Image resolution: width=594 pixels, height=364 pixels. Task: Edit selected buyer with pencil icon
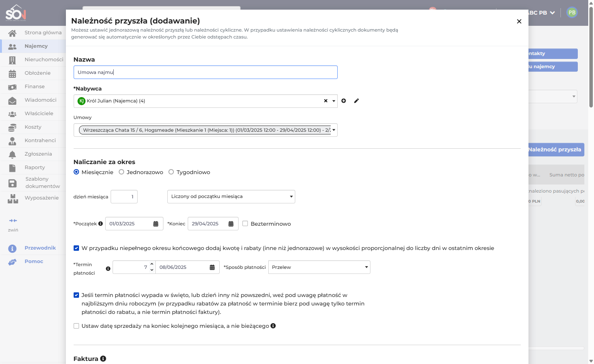357,101
